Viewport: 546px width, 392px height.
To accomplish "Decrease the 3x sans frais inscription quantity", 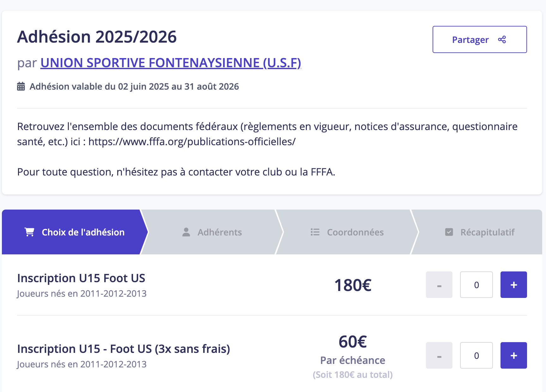I will [x=439, y=355].
